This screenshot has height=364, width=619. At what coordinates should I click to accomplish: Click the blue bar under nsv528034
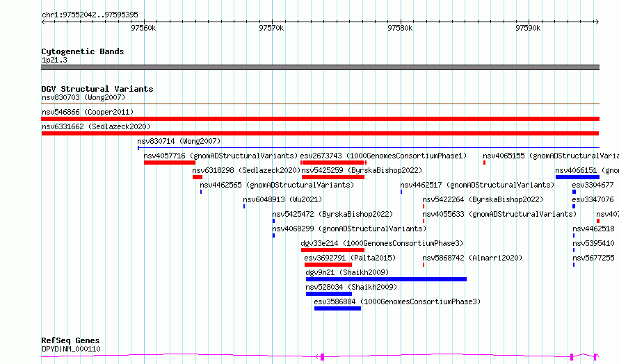click(x=329, y=294)
